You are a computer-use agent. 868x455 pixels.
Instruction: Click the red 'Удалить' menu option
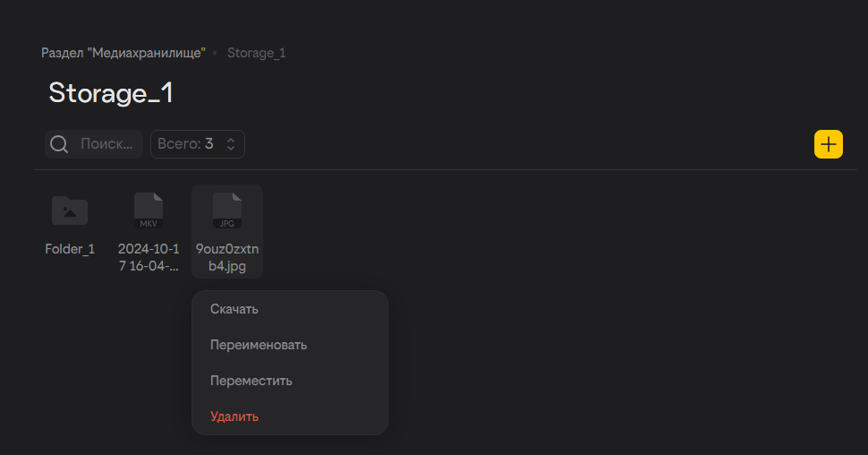click(234, 416)
